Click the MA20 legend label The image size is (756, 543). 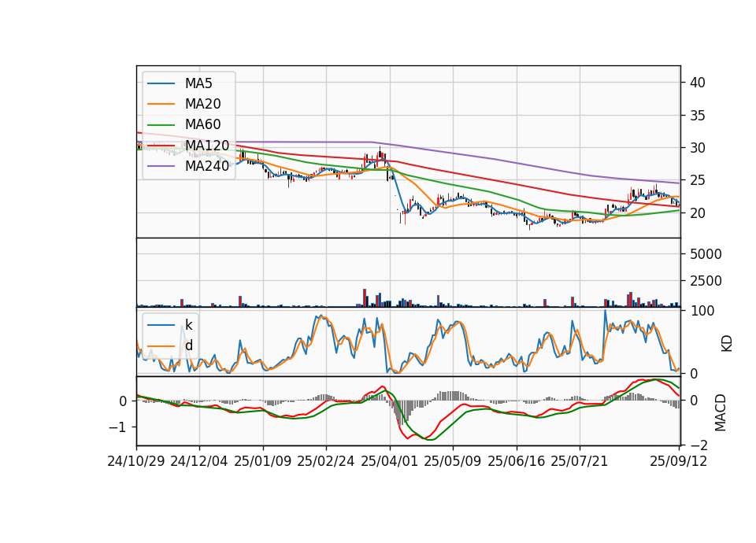(202, 104)
